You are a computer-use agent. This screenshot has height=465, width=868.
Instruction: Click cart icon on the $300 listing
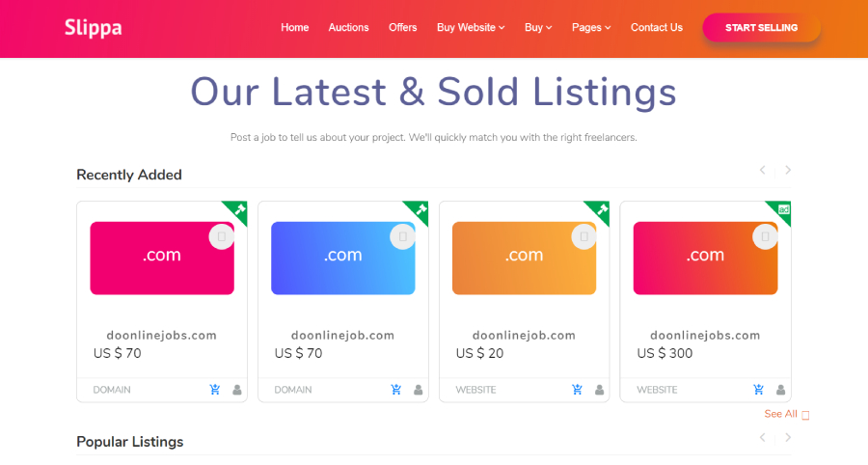pyautogui.click(x=758, y=390)
